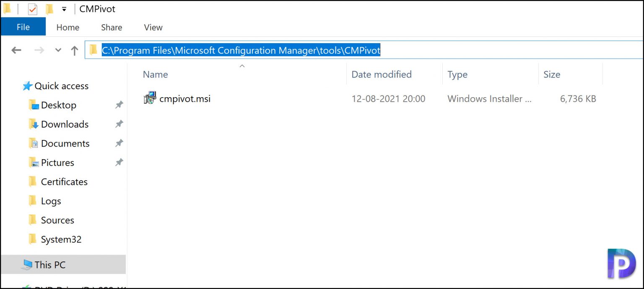Sort by Date modified column header
Viewport: 644px width, 289px height.
click(382, 75)
